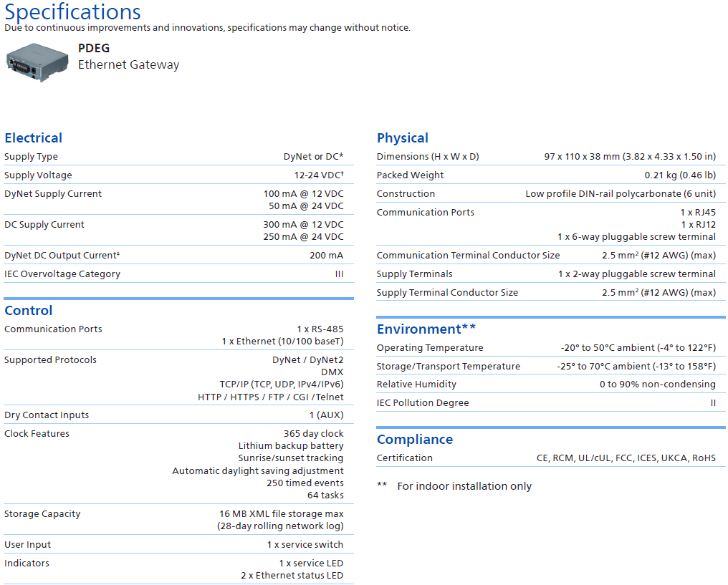Click the Indicators row label

(27, 564)
